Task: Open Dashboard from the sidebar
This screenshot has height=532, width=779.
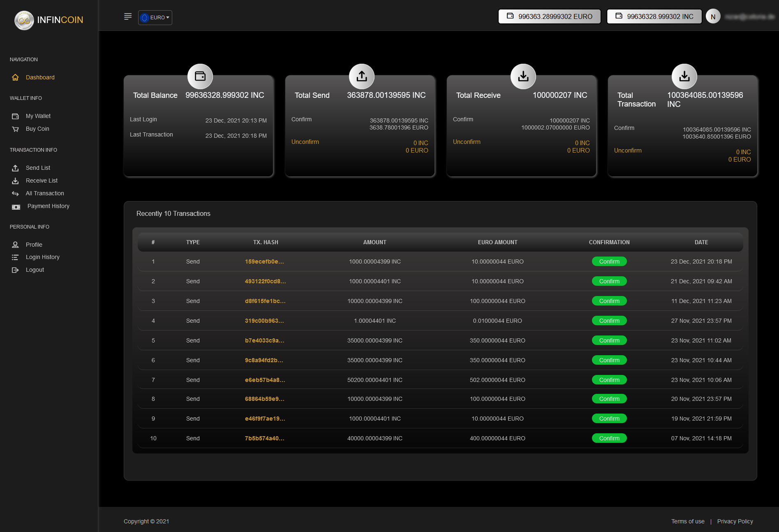Action: coord(40,77)
